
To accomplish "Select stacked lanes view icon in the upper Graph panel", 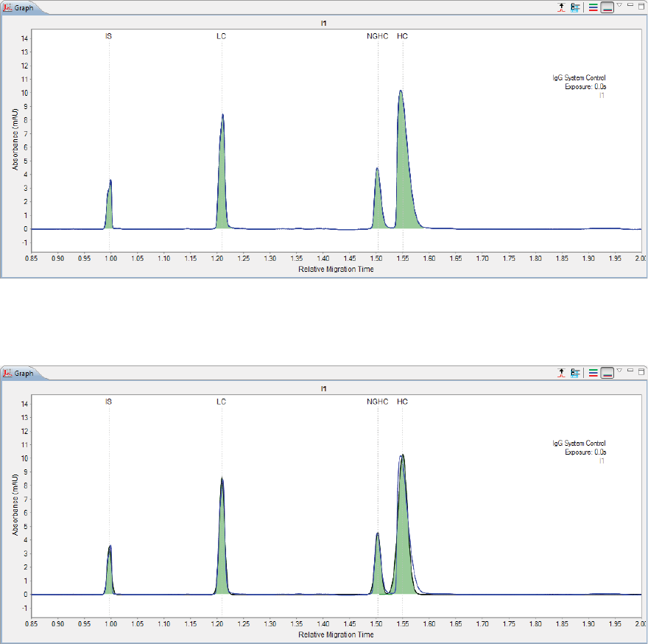I will [593, 7].
